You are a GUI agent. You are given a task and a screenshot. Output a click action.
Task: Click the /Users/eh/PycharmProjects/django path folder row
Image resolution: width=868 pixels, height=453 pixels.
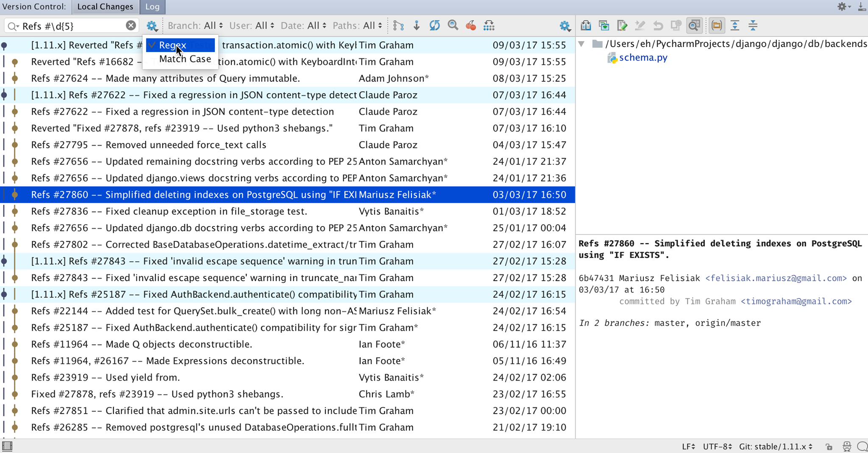point(722,44)
